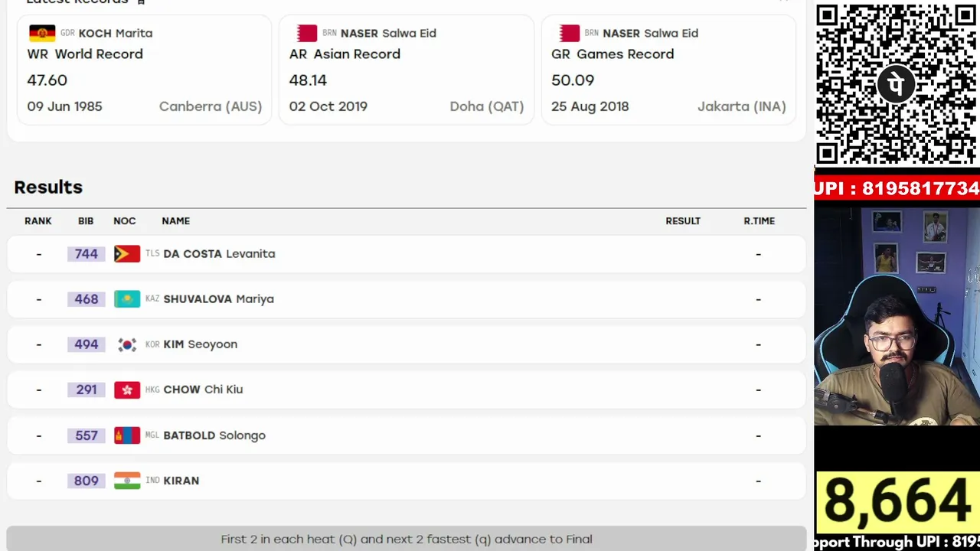Image resolution: width=980 pixels, height=551 pixels.
Task: Click the Hong Kong flag beside Chow Chi Kiu
Action: (127, 390)
